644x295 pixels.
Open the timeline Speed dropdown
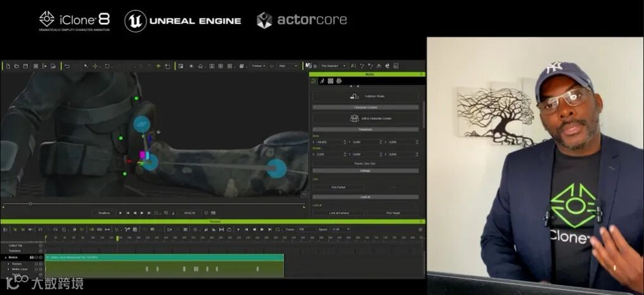click(x=340, y=229)
